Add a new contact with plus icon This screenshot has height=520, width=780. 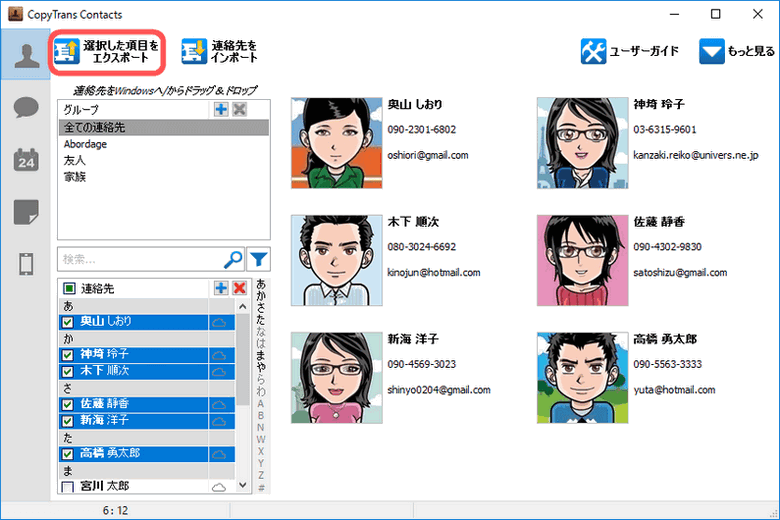tap(221, 288)
